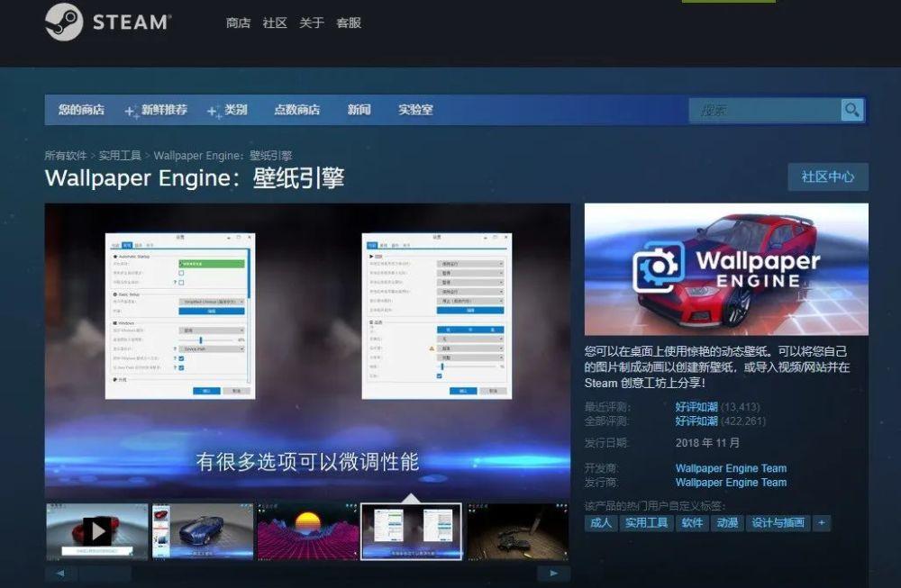
Task: Open the 社区中心 button
Action: 828,176
